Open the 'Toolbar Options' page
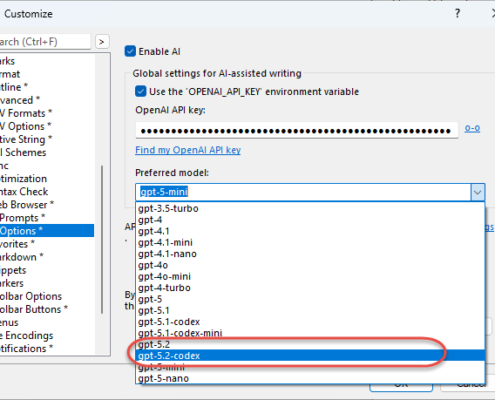 (x=47, y=296)
